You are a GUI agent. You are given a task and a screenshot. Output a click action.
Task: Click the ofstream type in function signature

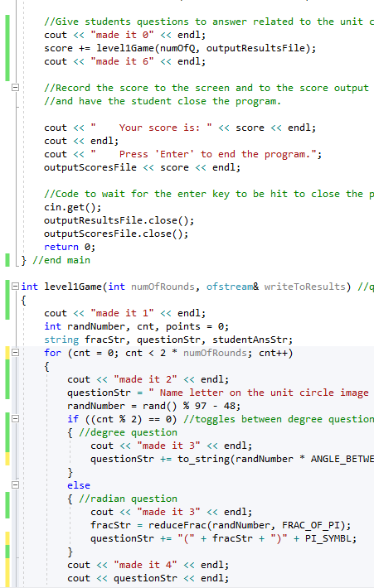[x=230, y=287]
